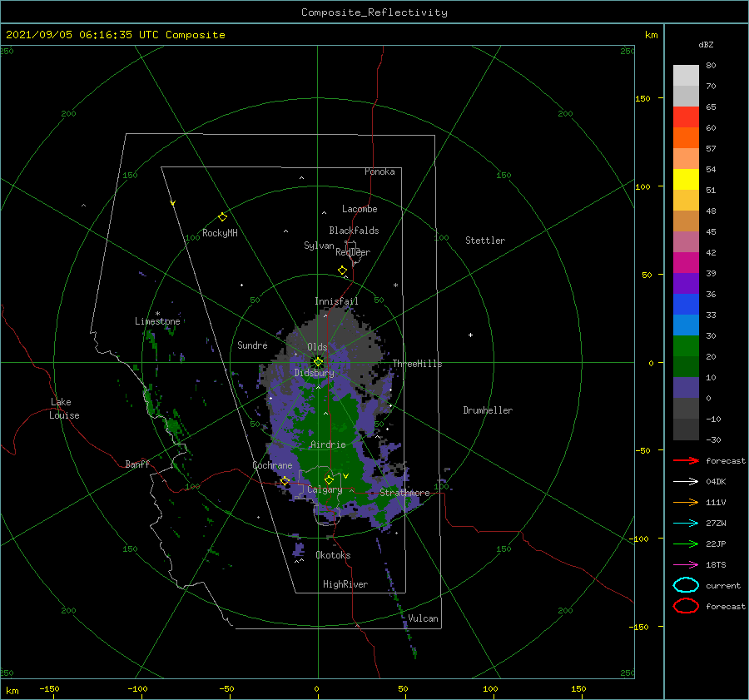Click the yellow V marker northwest of RockyMH
This screenshot has height=700, width=749.
[173, 203]
